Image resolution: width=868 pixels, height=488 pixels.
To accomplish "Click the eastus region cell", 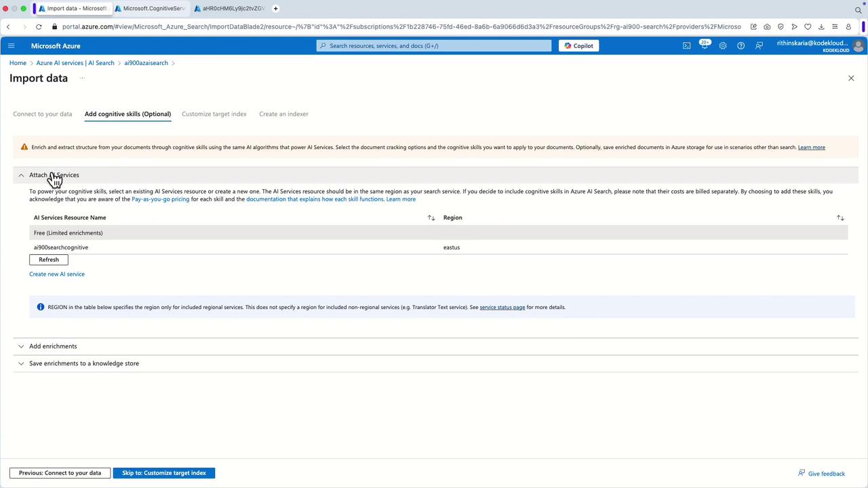I will 452,247.
